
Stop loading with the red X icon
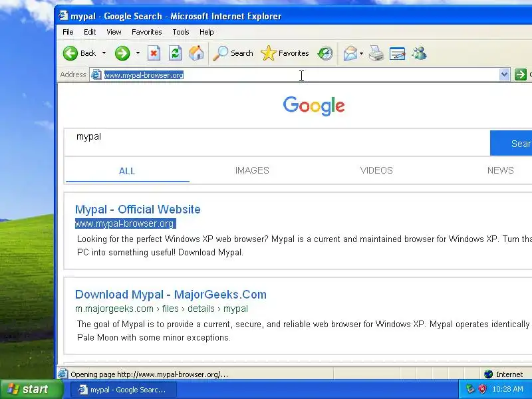click(154, 53)
